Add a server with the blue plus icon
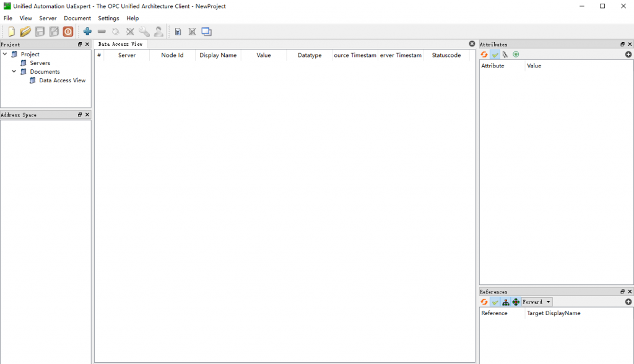Screen dimensions: 634x364 tap(87, 32)
